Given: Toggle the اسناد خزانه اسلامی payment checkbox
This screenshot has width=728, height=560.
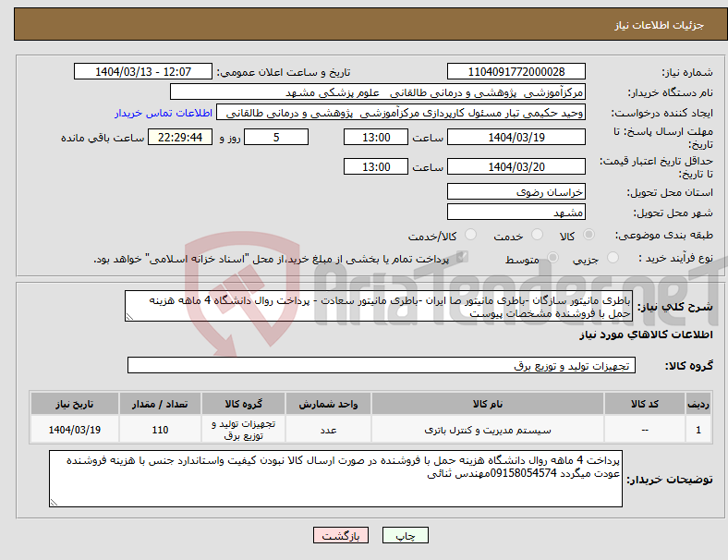Looking at the screenshot, I should [462, 257].
